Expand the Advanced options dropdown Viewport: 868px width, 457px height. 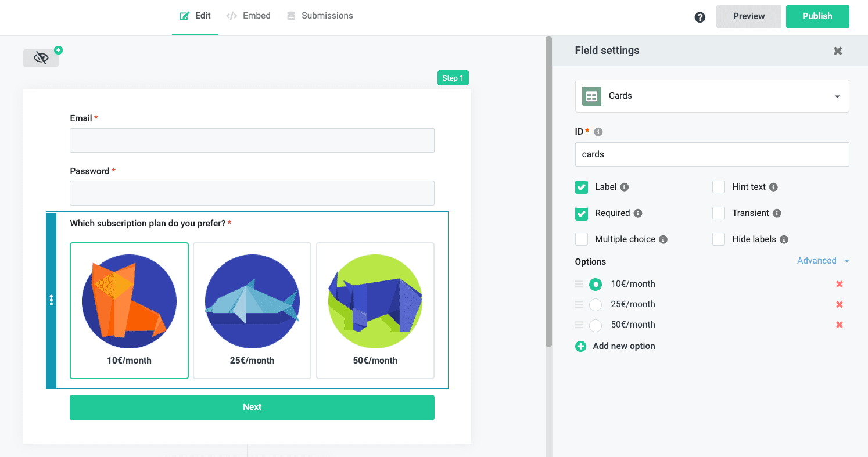pos(823,261)
